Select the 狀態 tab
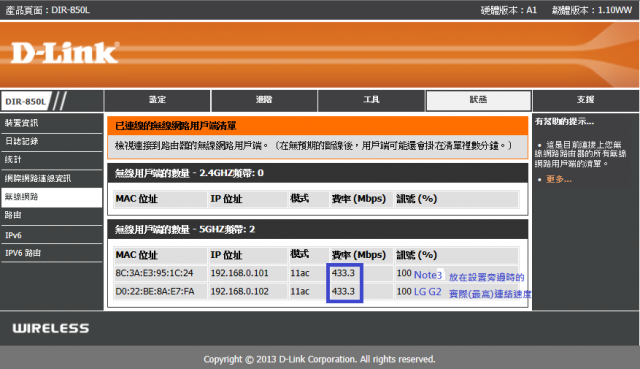The width and height of the screenshot is (640, 369). [x=478, y=100]
